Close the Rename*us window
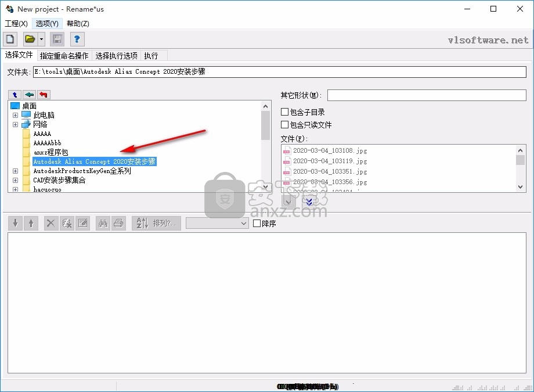Image resolution: width=534 pixels, height=392 pixels. 519,9
